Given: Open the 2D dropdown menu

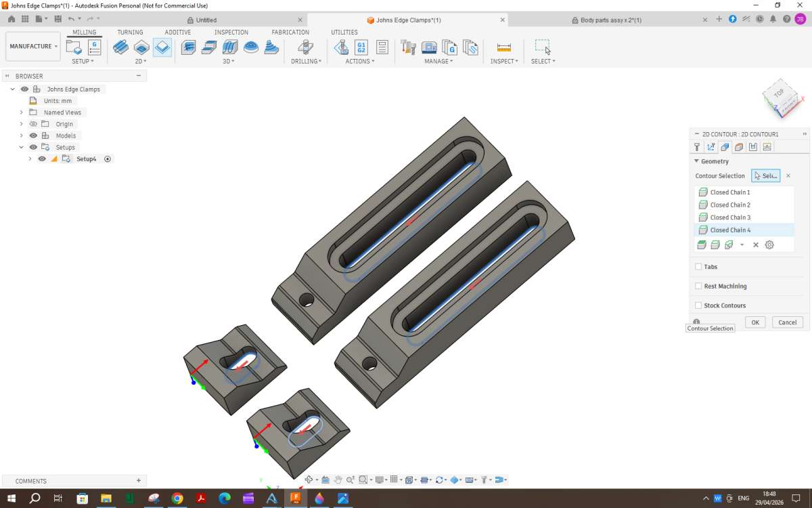Looking at the screenshot, I should 140,61.
